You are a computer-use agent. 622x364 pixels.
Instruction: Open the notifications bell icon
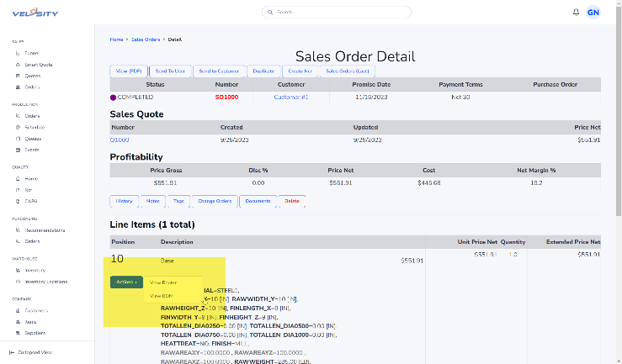point(576,13)
